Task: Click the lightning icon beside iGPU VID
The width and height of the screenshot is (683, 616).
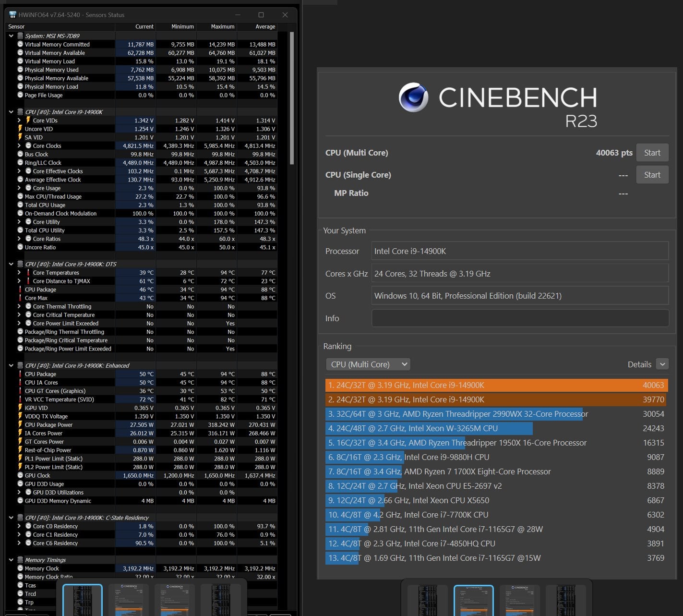Action: click(x=20, y=408)
